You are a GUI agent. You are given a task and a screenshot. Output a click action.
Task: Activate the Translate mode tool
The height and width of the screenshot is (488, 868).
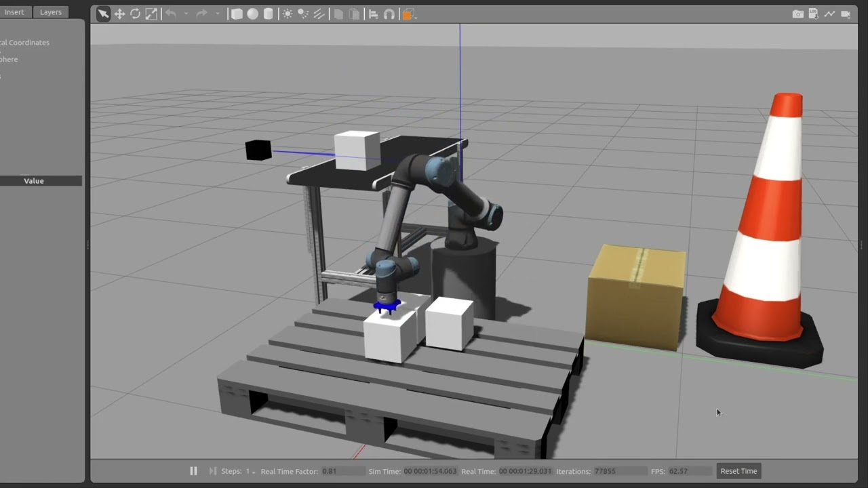point(119,14)
